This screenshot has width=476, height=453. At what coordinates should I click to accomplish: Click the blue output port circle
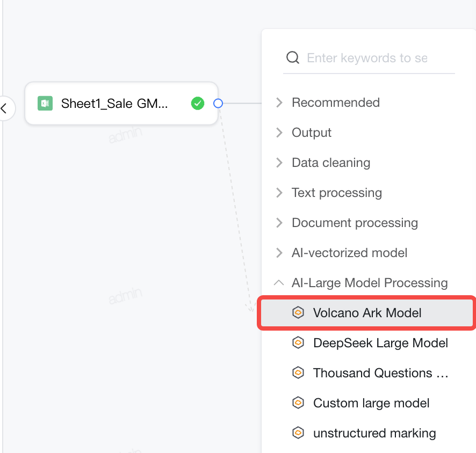[x=218, y=104]
